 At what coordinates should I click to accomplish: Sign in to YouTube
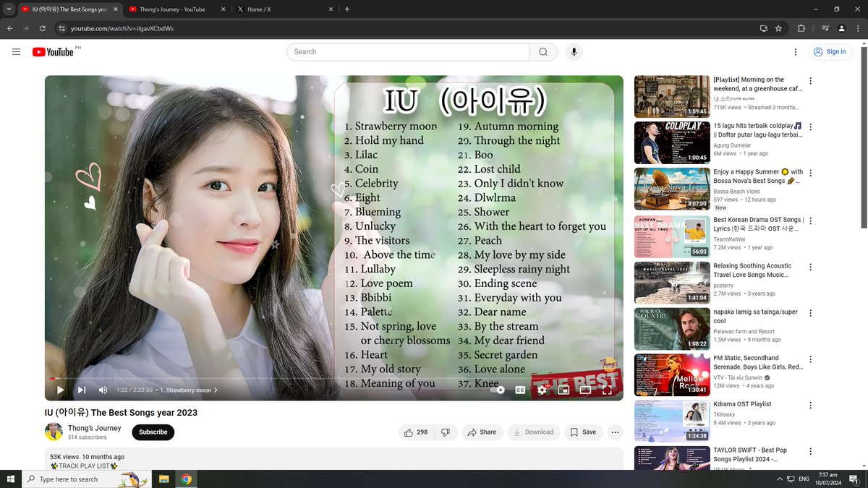click(830, 52)
